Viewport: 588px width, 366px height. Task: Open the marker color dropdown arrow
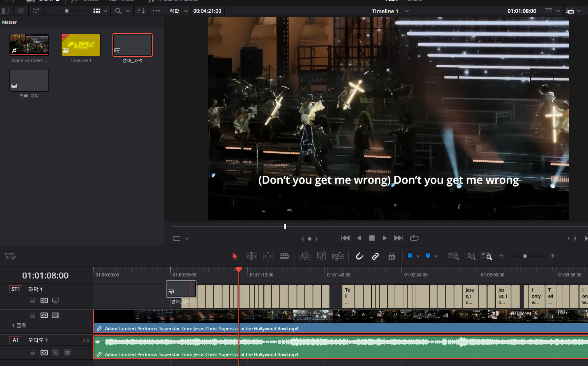[436, 256]
